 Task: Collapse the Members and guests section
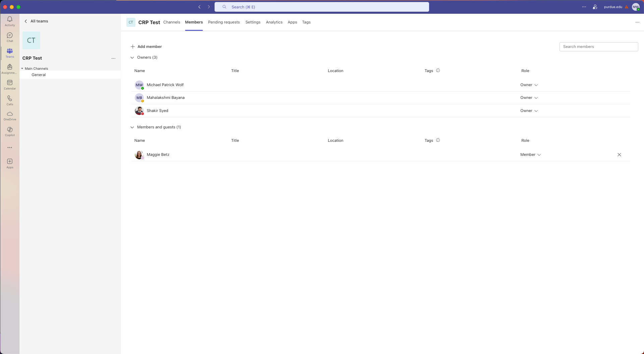pos(132,127)
